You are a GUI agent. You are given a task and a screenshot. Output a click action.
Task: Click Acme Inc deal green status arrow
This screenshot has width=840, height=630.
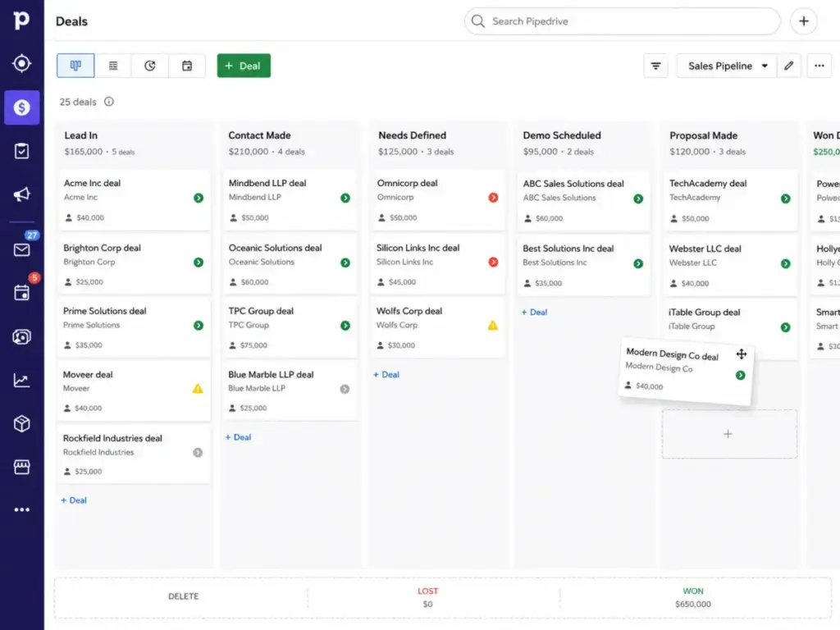pyautogui.click(x=199, y=198)
